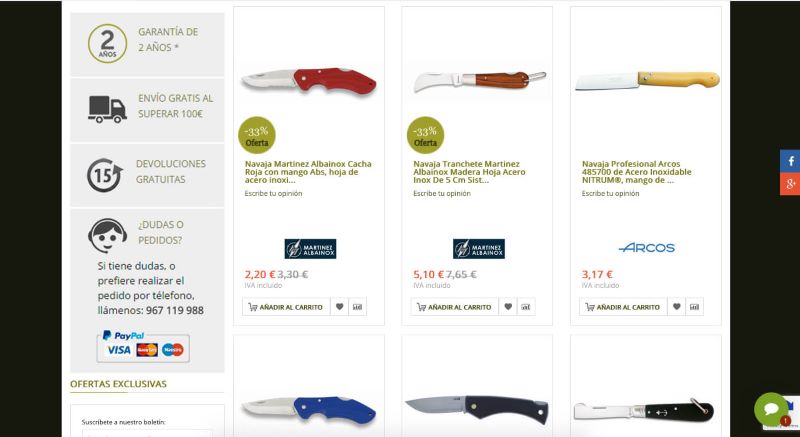The height and width of the screenshot is (437, 800).
Task: Write a review for the red Albainox knife
Action: click(273, 193)
